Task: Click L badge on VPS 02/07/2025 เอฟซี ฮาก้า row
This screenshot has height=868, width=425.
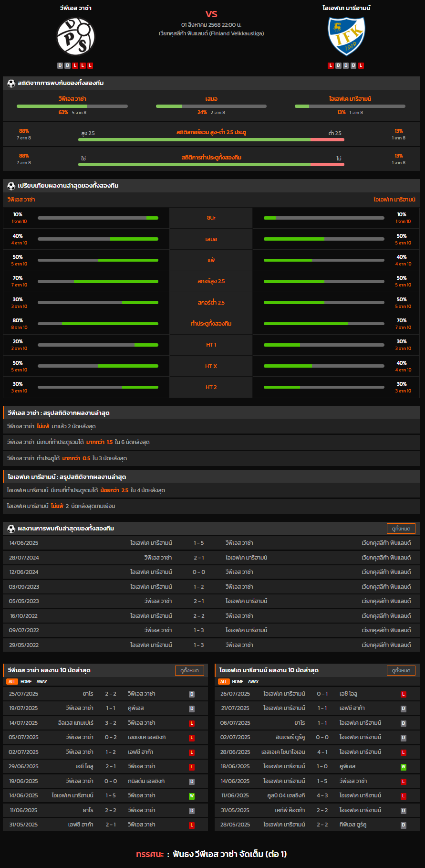Action: pyautogui.click(x=192, y=752)
